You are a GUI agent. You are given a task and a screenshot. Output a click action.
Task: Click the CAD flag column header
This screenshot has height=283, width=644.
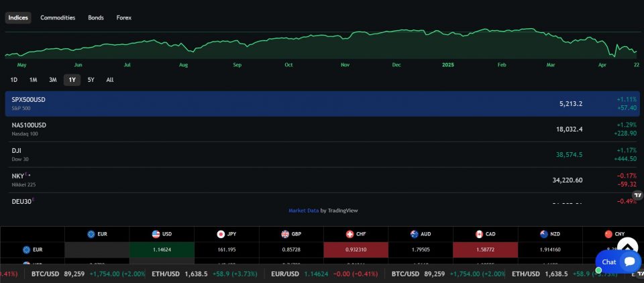coord(486,234)
